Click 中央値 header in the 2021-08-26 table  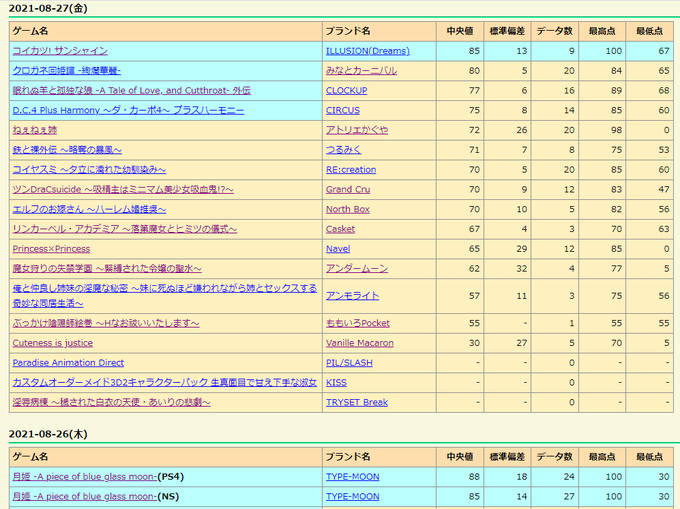point(460,457)
